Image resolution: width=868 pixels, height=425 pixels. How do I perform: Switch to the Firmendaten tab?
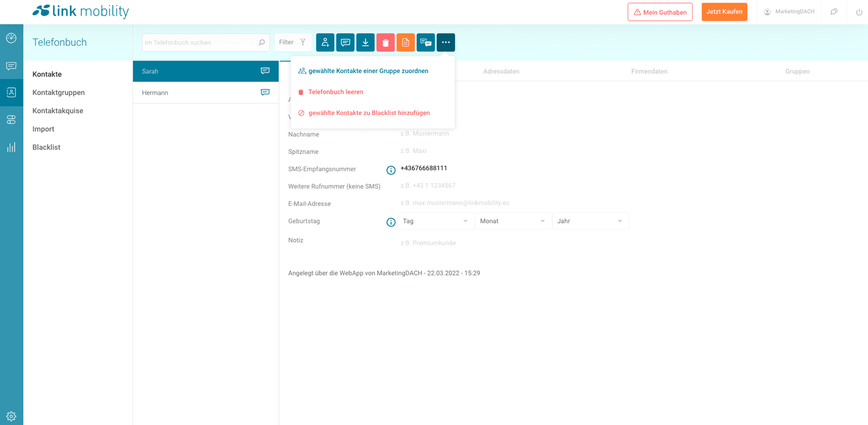(x=649, y=71)
